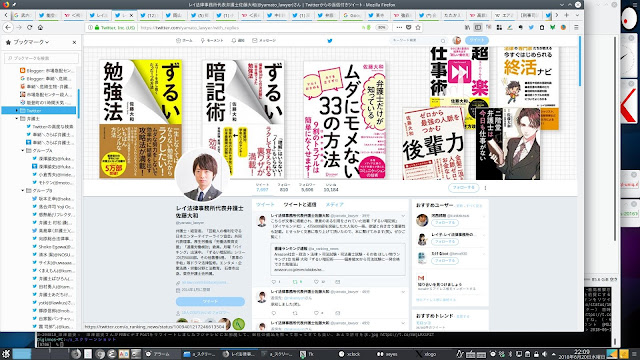640x360 pixels.
Task: Click the Firefox forward arrow button
Action: [19, 27]
